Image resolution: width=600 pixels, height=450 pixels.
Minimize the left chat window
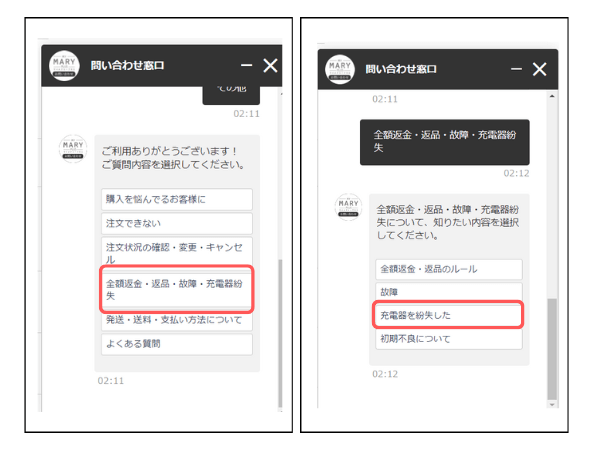246,66
